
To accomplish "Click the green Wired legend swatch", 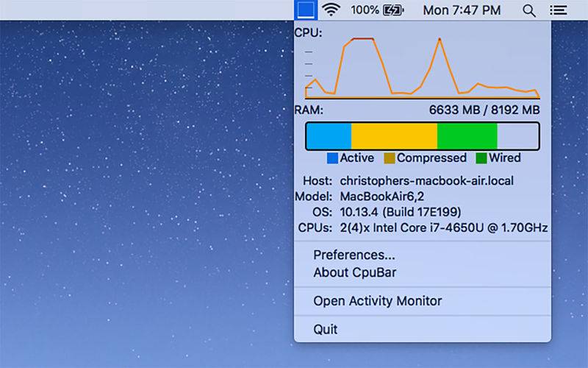I will click(x=481, y=158).
